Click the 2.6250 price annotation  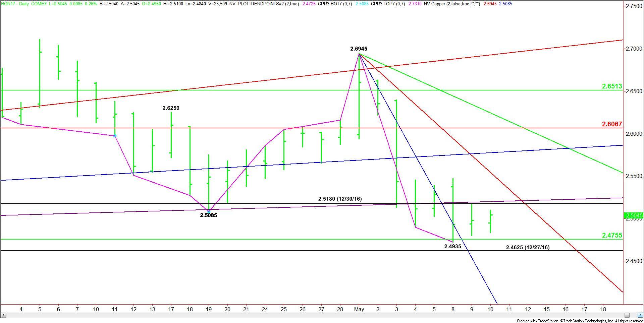(x=171, y=108)
